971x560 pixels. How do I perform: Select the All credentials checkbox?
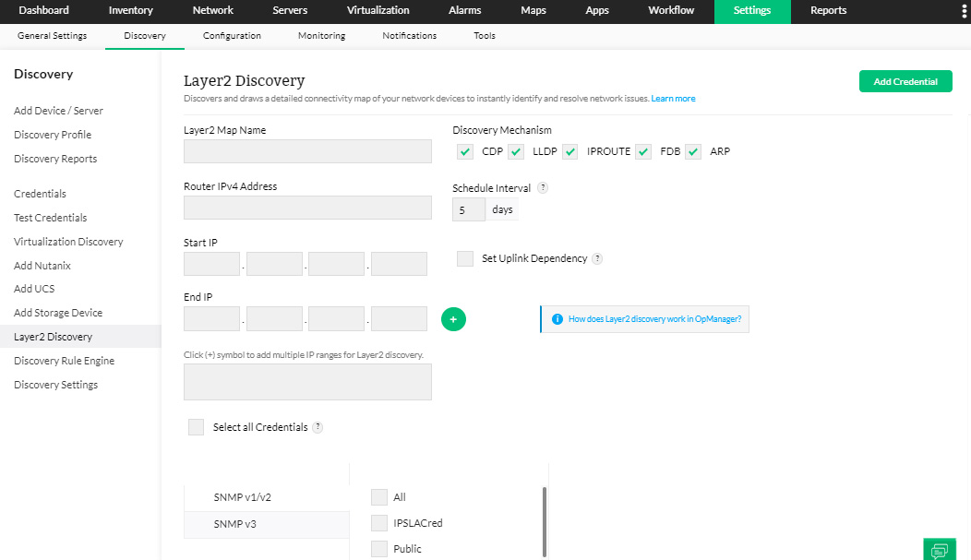tap(378, 496)
